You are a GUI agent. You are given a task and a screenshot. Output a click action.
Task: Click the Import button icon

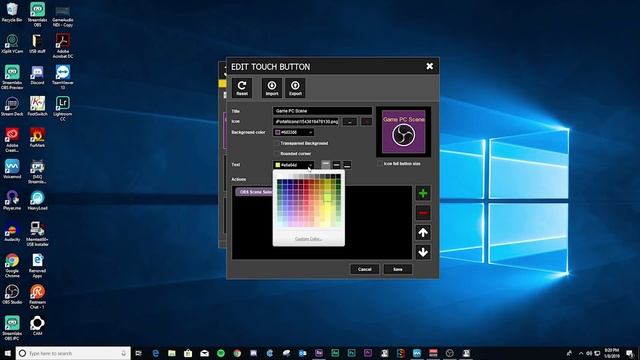[271, 88]
